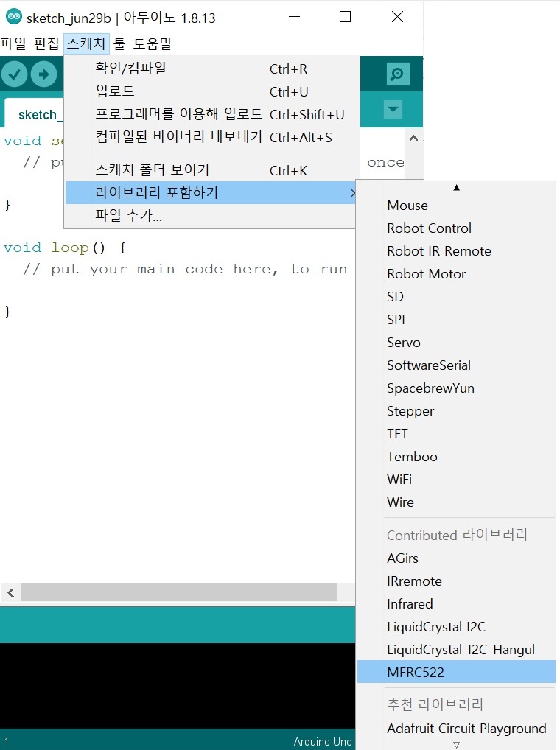Screen dimensions: 560x750
Task: Minimize the Arduino window
Action: click(x=295, y=17)
